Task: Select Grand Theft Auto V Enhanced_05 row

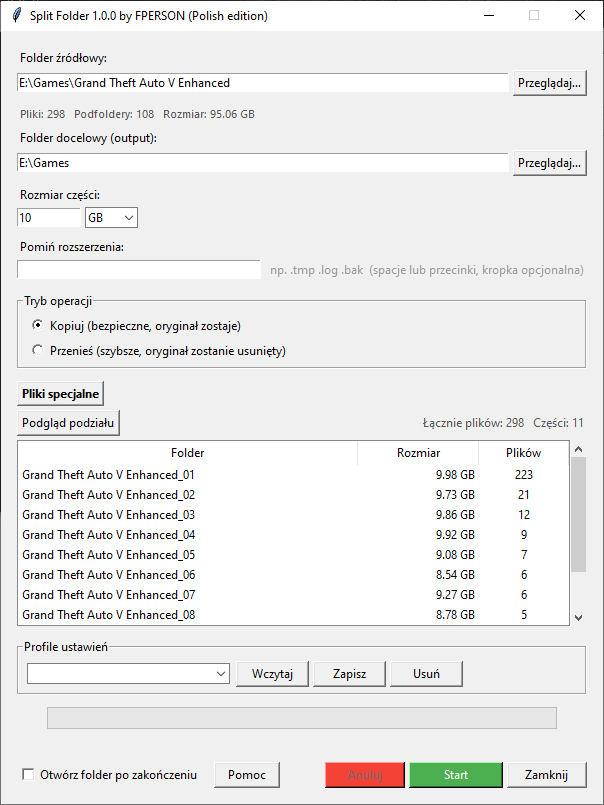Action: (x=293, y=554)
